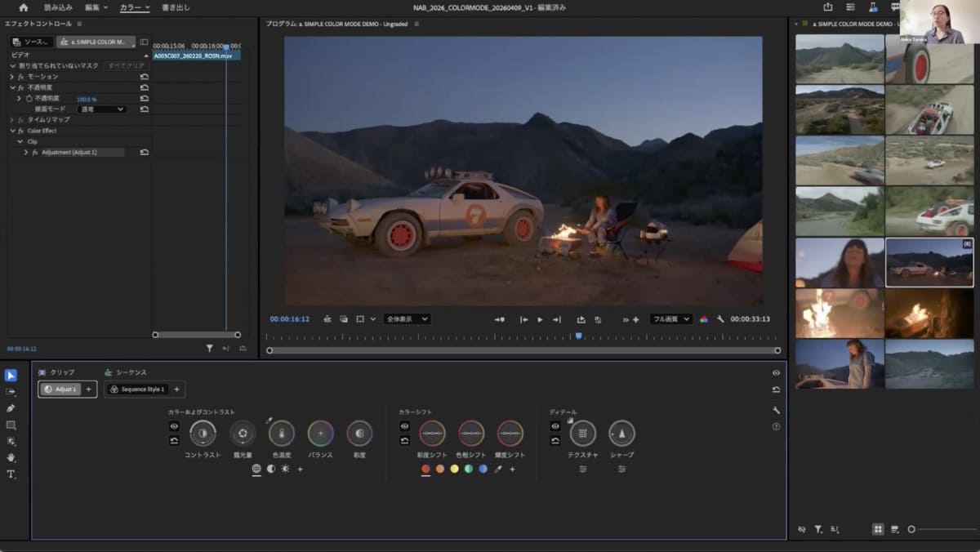Toggle visibility eye for カラーおよびコントラスト section

coord(174,426)
